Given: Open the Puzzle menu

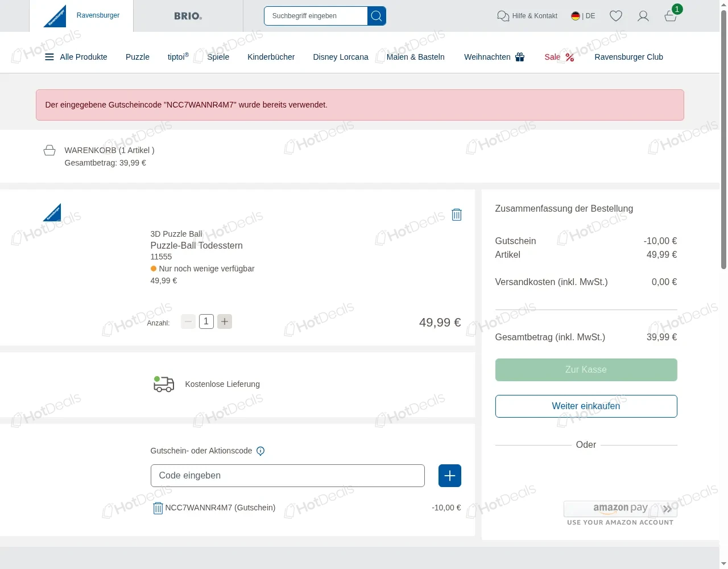Looking at the screenshot, I should pos(138,57).
